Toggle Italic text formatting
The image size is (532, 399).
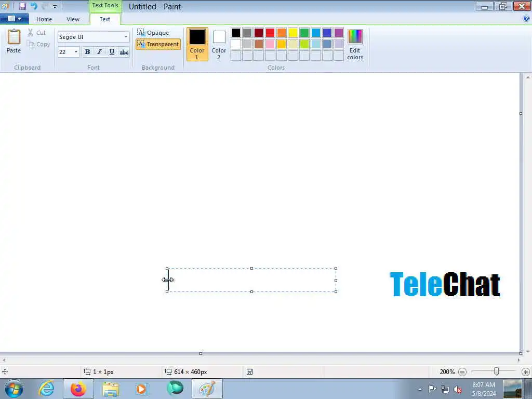pos(99,52)
